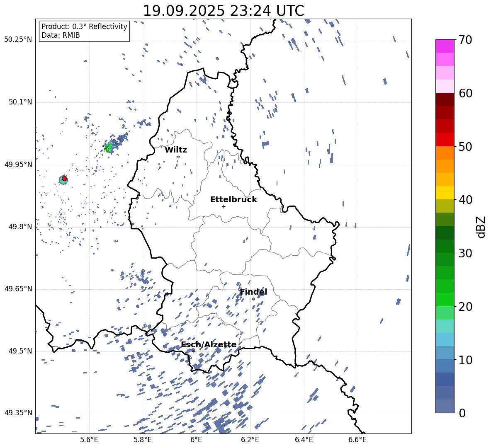Click the 49.95°N latitude label
Screen dimensions: 491x448
pos(18,165)
